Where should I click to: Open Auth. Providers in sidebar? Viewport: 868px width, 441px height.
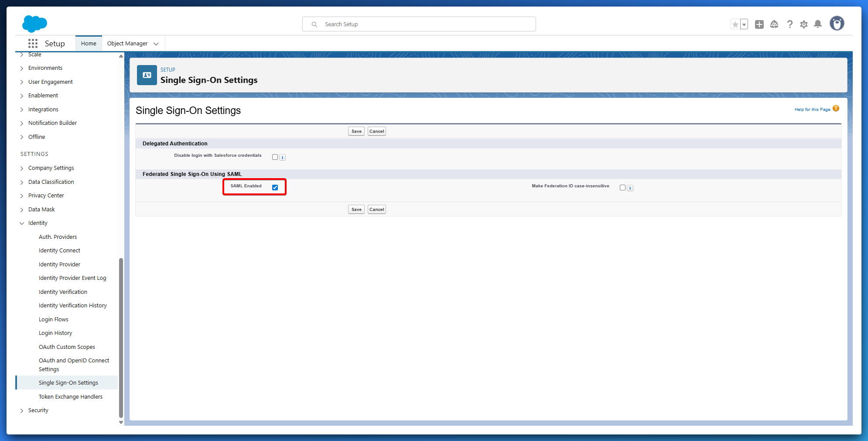[58, 237]
